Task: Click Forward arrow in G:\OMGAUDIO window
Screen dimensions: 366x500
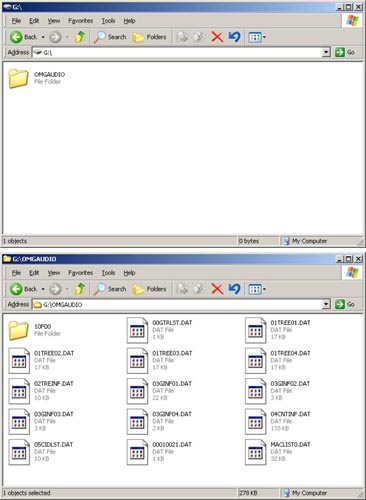Action: click(x=55, y=289)
